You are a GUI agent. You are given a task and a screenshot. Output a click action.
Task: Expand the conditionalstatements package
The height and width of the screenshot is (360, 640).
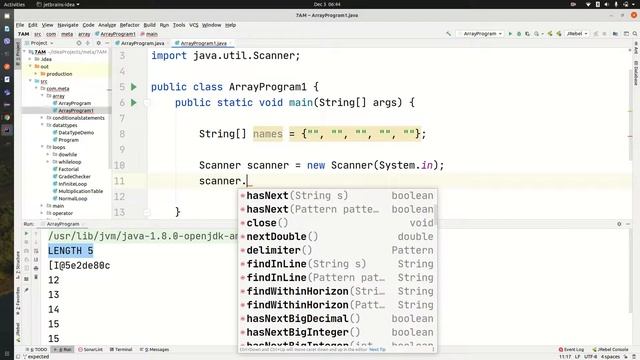point(42,118)
